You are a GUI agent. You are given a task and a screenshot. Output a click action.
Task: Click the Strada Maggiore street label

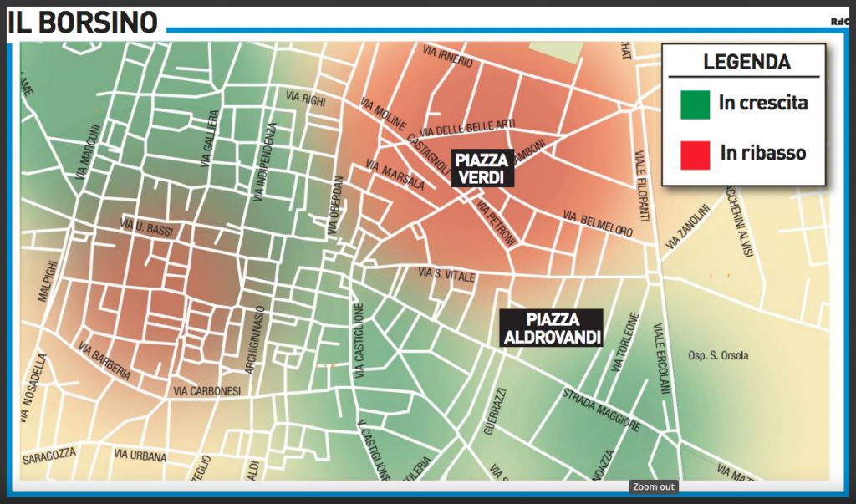(x=601, y=410)
